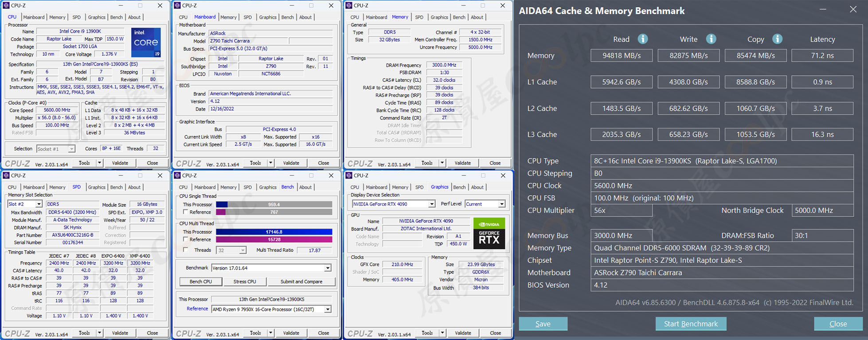Screen dimensions: 868x340
Task: Click Start Benchmark in AIDA64
Action: pos(691,324)
